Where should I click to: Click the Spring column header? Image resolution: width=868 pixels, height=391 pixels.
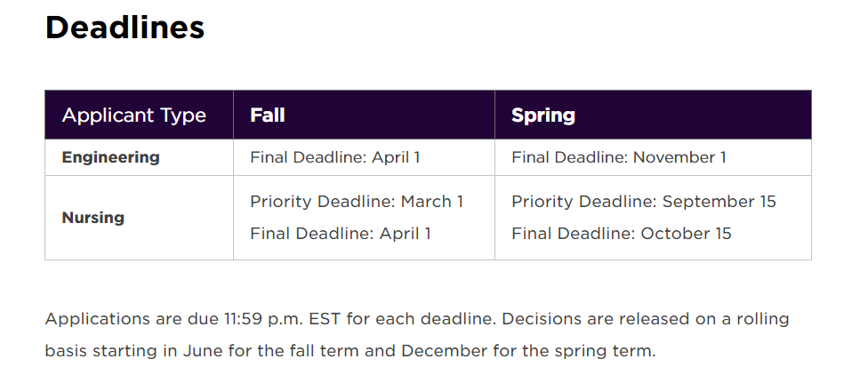point(543,115)
